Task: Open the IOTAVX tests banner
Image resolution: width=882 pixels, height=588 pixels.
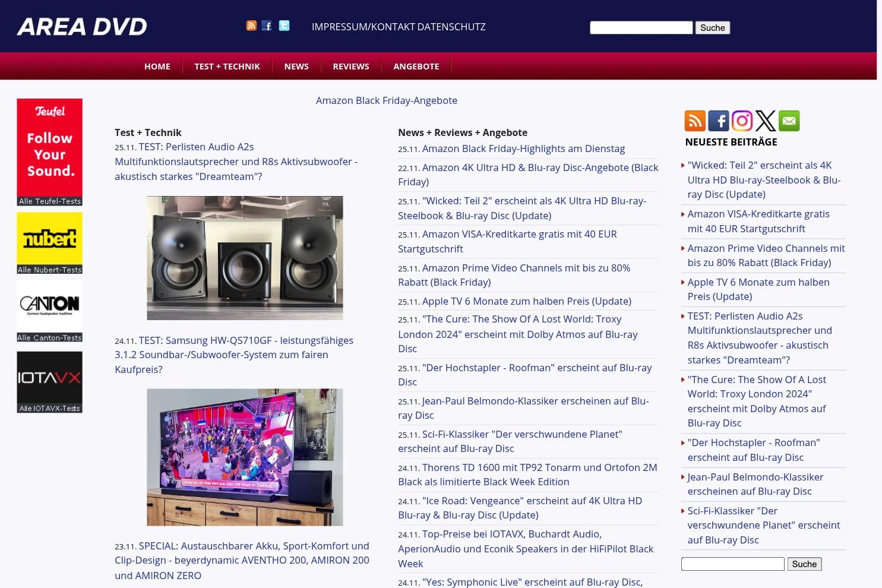Action: (x=49, y=382)
